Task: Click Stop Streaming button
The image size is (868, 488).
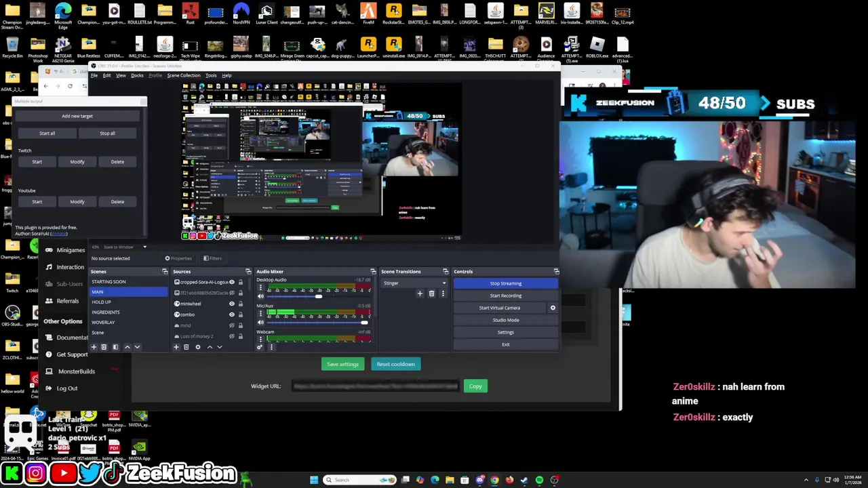Action: [x=506, y=283]
